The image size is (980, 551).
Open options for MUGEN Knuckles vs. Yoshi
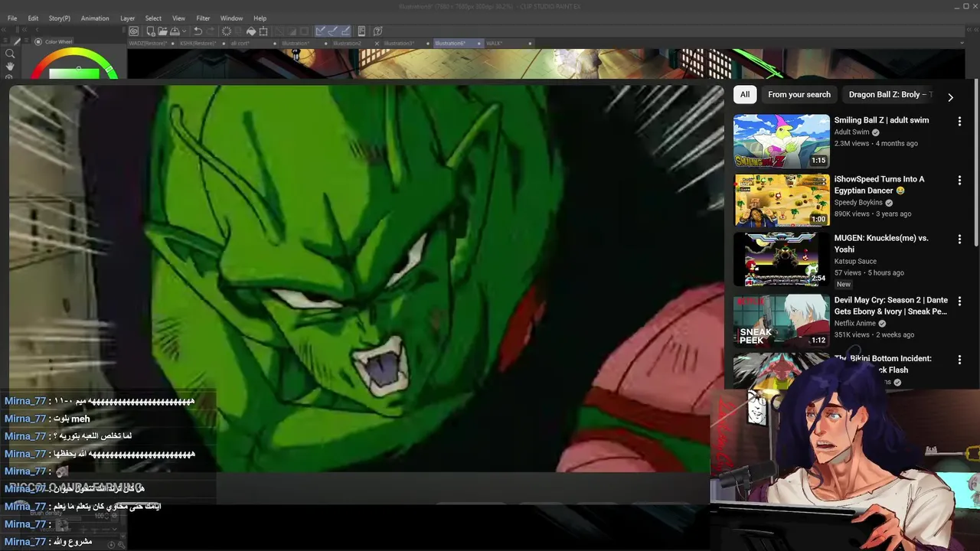959,239
